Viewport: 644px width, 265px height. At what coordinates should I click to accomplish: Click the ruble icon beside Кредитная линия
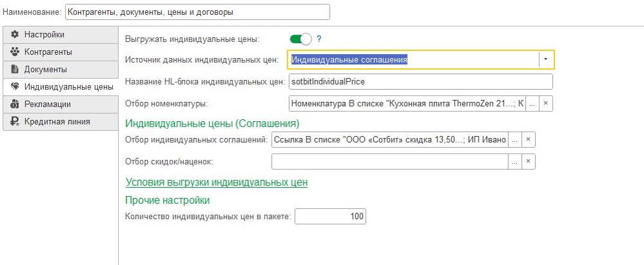pyautogui.click(x=15, y=121)
